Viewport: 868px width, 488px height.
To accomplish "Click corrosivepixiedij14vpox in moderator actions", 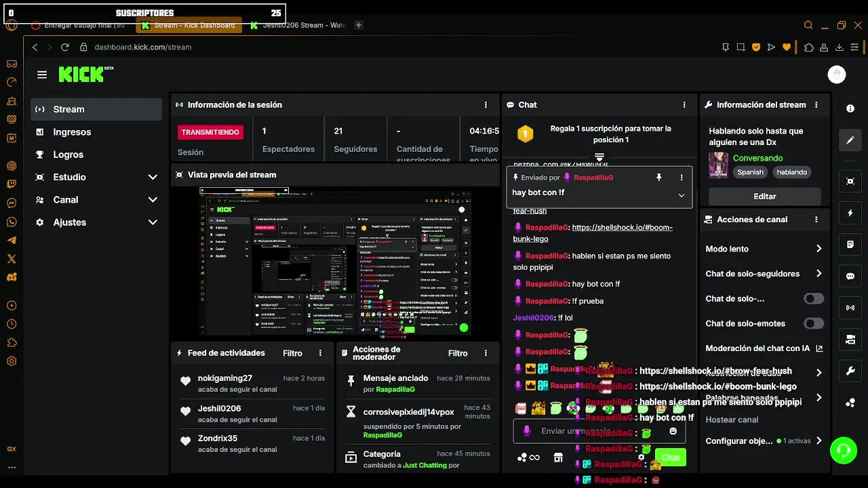I will tap(408, 412).
